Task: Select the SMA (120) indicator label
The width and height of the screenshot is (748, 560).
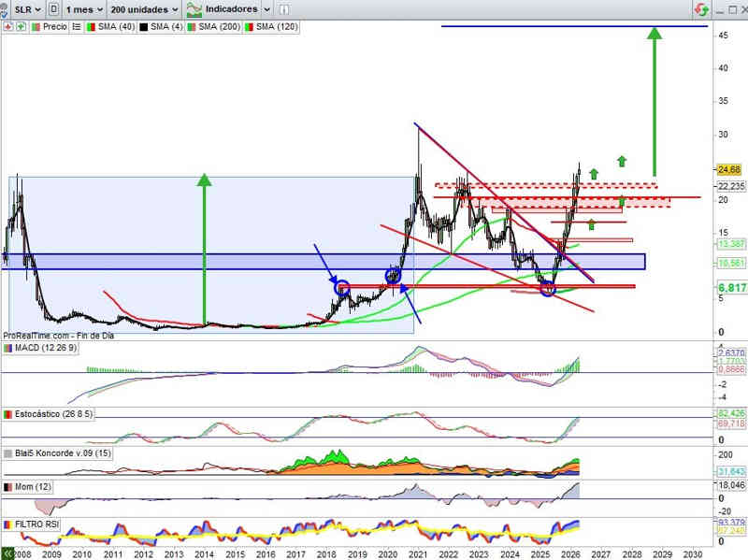Action: click(x=274, y=27)
